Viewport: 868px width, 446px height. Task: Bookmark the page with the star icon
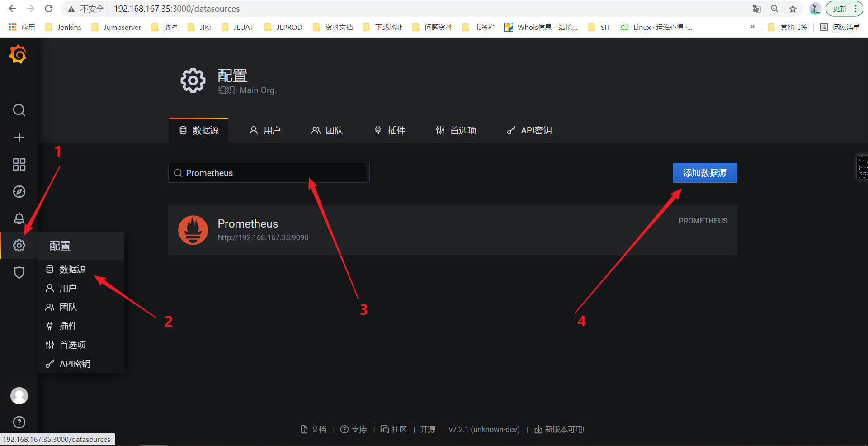click(x=793, y=9)
